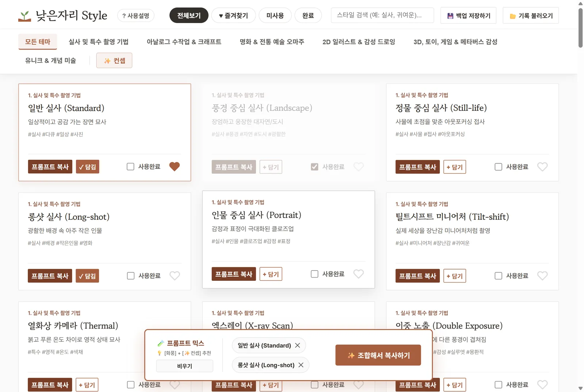Image resolution: width=584 pixels, height=392 pixels.
Task: Favorite the 틸트시프트 미니어처 card heart
Action: 542,276
